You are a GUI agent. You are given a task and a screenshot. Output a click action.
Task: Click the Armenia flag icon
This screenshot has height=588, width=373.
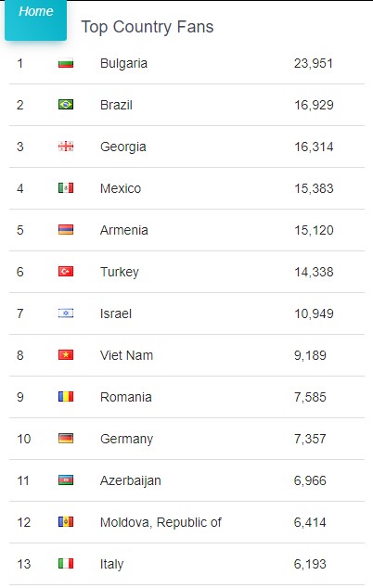(66, 229)
